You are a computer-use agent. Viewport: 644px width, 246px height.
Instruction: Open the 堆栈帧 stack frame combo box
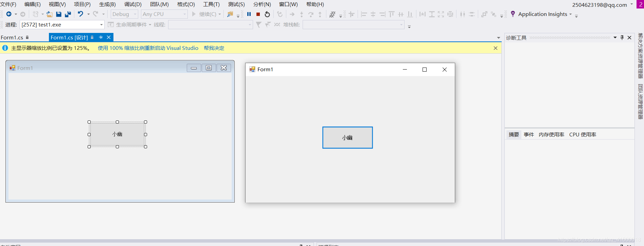tap(354, 25)
